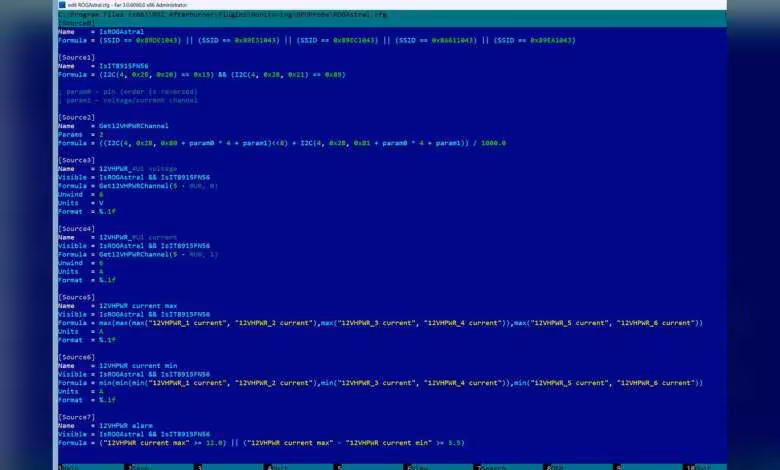Select the [Source2] section header
780x470 pixels.
coord(76,117)
